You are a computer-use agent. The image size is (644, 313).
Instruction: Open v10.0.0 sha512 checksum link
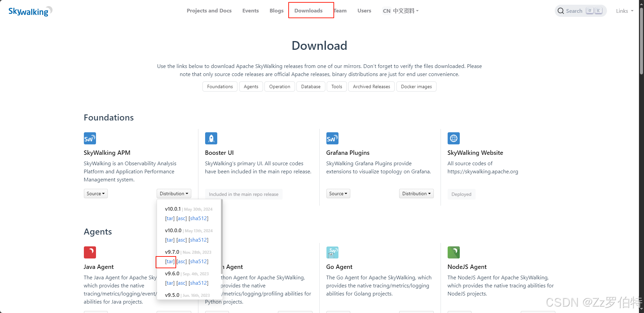198,240
